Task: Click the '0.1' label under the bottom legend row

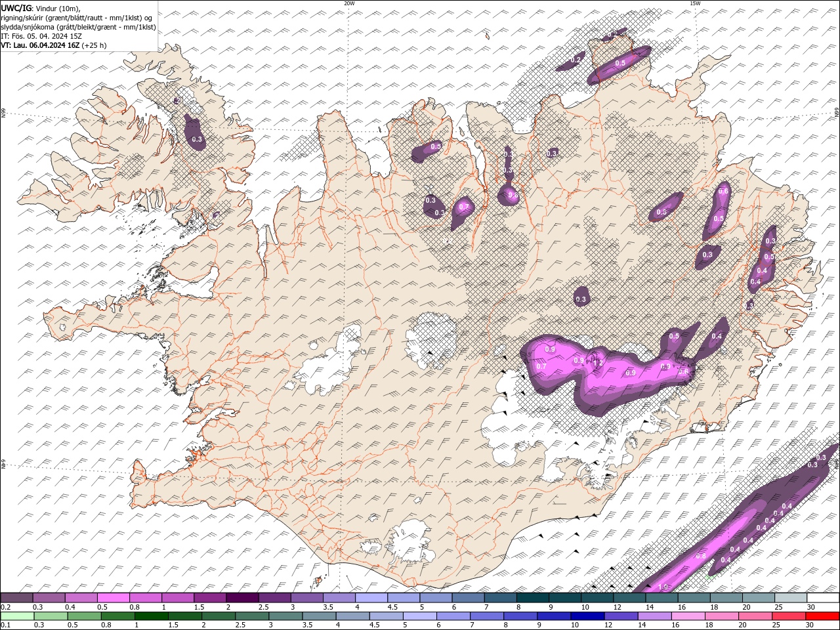Action: pos(5,625)
